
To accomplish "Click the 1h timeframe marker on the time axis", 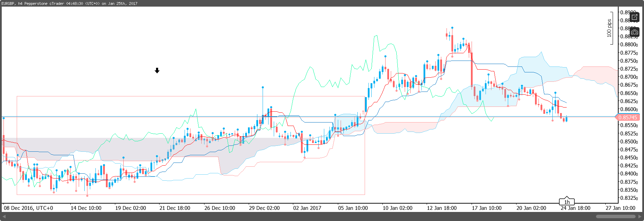I will point(567,202).
